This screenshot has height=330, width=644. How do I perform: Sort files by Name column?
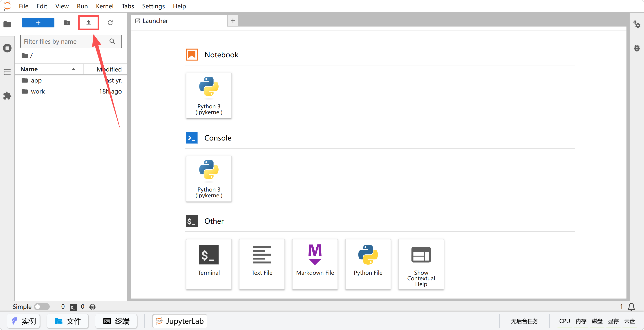(x=49, y=69)
